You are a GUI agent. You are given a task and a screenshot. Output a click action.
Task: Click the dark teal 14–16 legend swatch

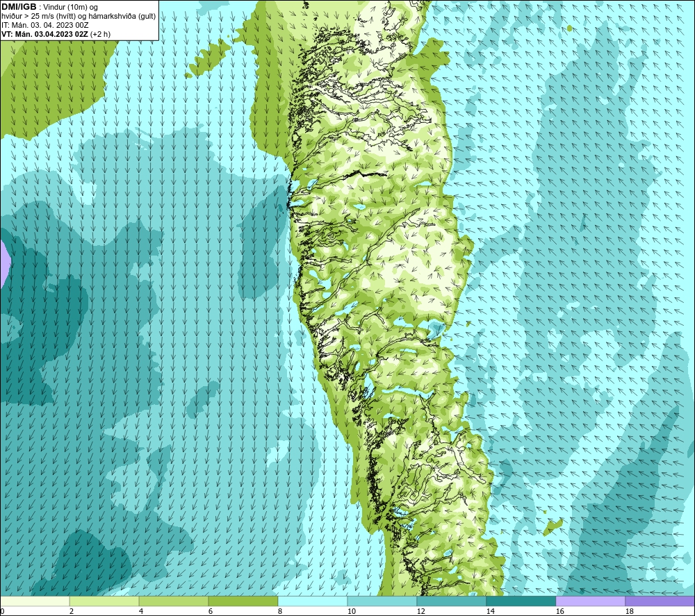[x=521, y=601]
